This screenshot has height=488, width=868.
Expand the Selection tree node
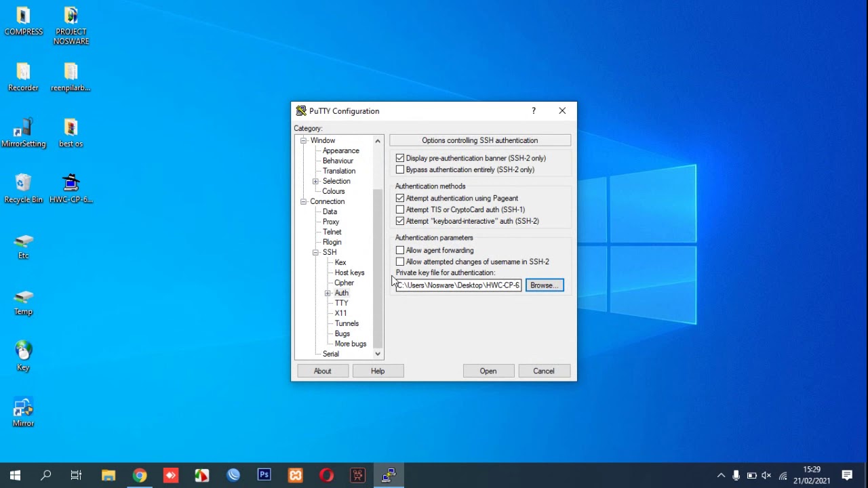(315, 181)
